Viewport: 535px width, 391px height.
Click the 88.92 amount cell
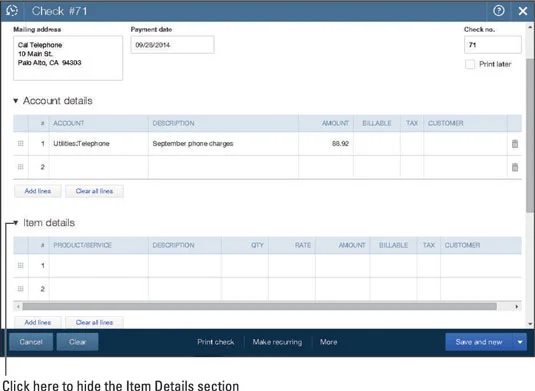[x=326, y=144]
